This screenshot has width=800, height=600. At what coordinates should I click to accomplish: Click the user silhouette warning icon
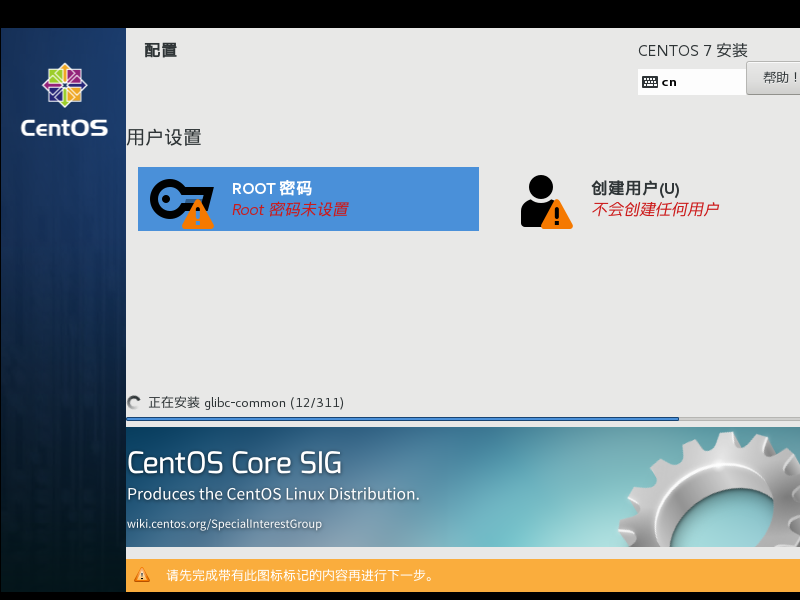pyautogui.click(x=546, y=202)
